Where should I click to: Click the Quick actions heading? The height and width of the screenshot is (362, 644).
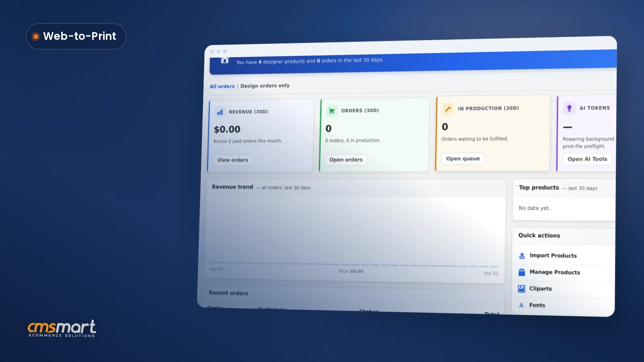539,236
